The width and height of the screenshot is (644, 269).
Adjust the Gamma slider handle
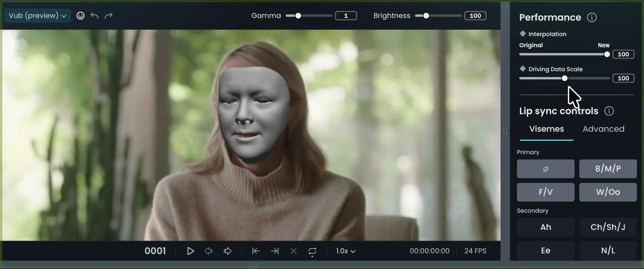coord(298,16)
